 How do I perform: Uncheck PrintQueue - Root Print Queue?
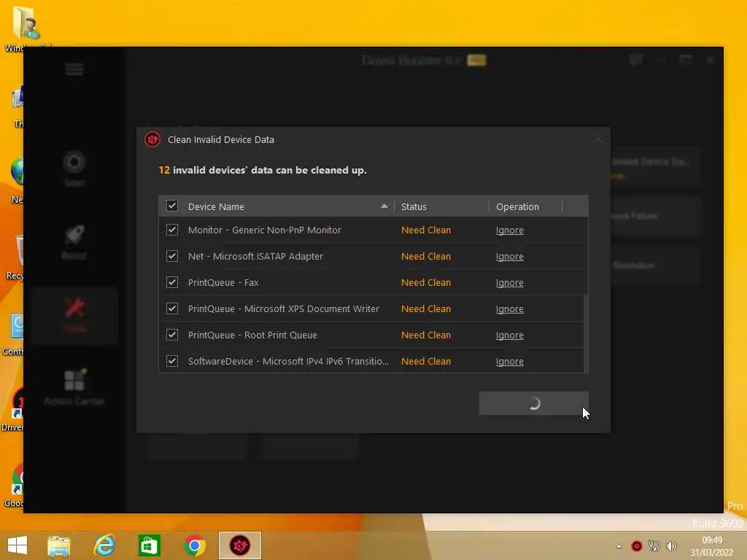click(172, 334)
